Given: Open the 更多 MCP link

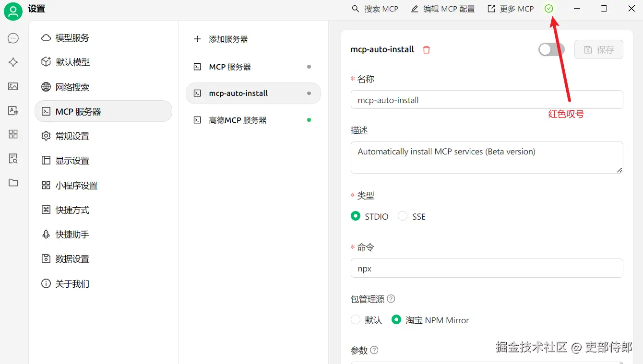Looking at the screenshot, I should pyautogui.click(x=511, y=9).
